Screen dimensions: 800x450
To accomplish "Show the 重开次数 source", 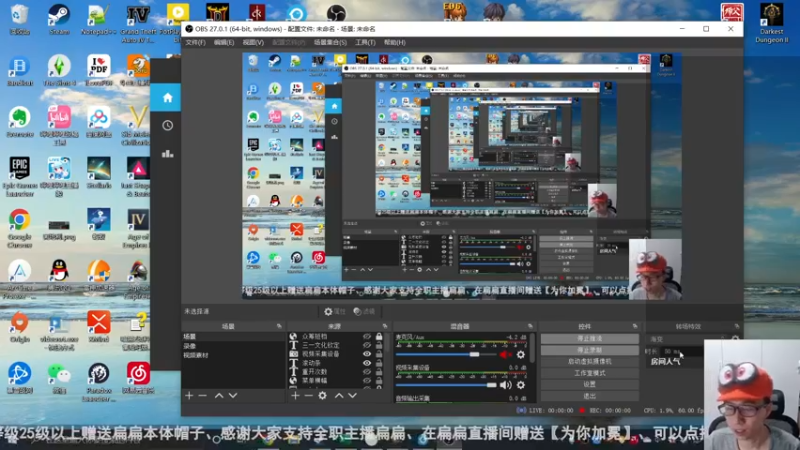I will click(367, 372).
